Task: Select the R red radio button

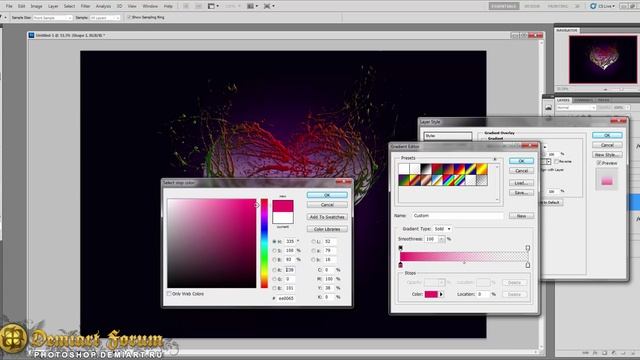Action: coord(274,270)
